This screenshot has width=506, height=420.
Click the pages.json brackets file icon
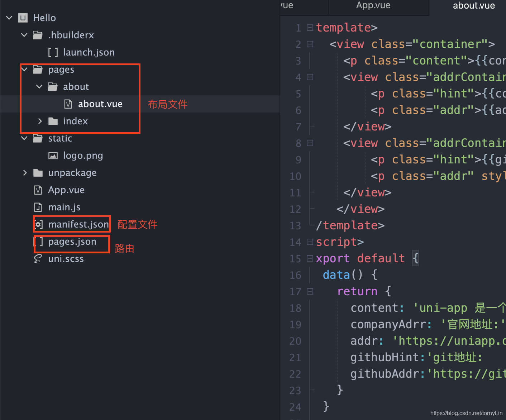(x=38, y=242)
